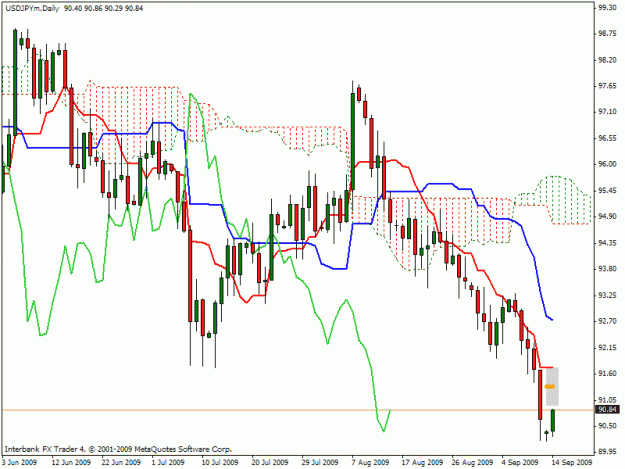Click the gray shaded box near 91.60
This screenshot has height=469, width=625.
coord(552,387)
